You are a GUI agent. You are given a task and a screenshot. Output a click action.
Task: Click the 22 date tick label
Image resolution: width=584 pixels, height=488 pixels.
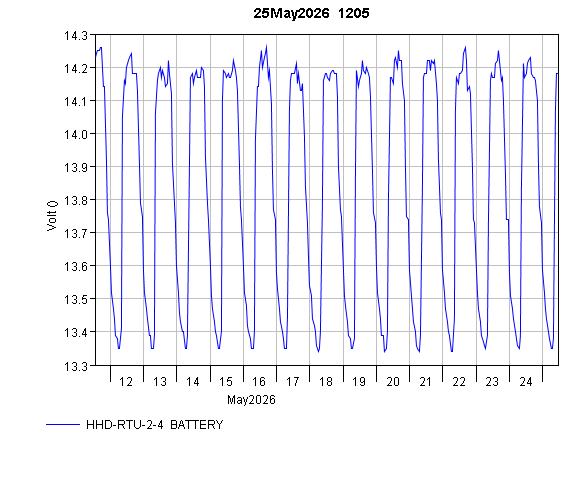click(x=459, y=382)
